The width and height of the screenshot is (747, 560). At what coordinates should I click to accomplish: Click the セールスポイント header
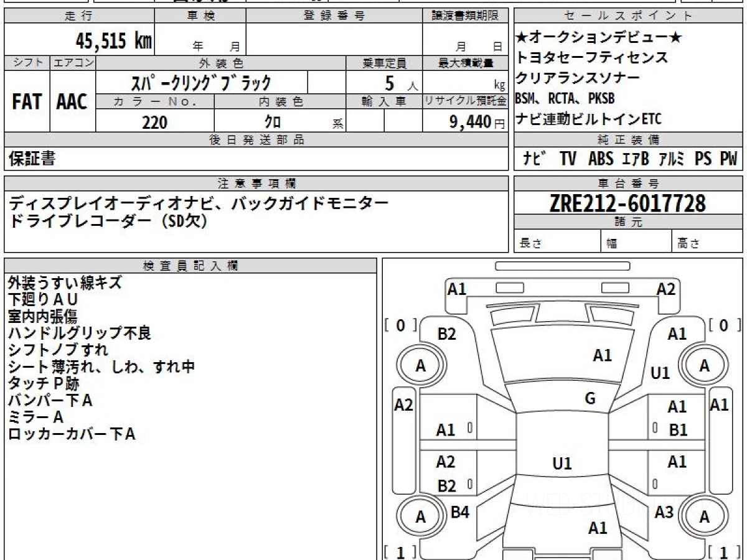point(627,16)
